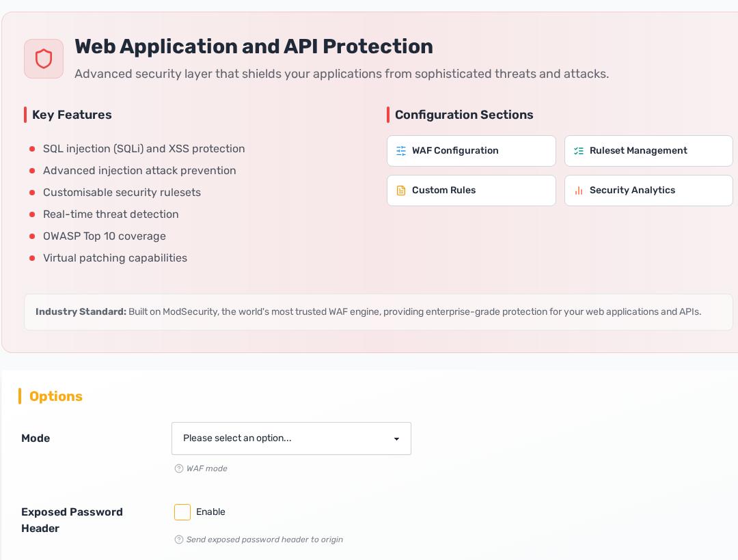Screen dimensions: 738x560
Task: Click the document icon in Custom Rules
Action: click(x=401, y=191)
